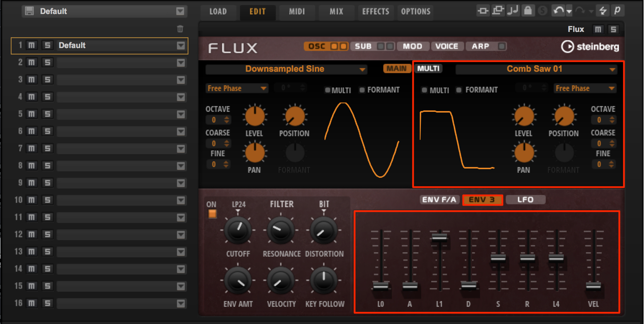Open main oscillator Free Phase dropdown

click(237, 88)
